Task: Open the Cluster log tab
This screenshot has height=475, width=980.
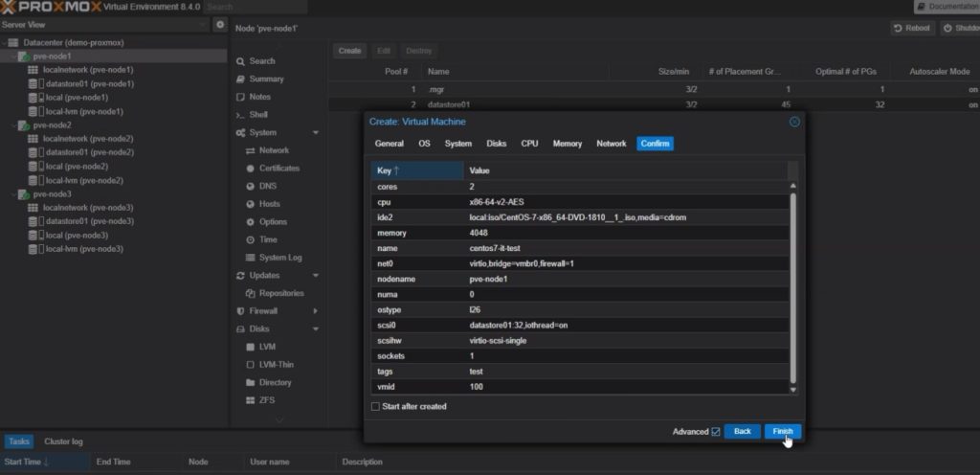Action: pyautogui.click(x=63, y=441)
